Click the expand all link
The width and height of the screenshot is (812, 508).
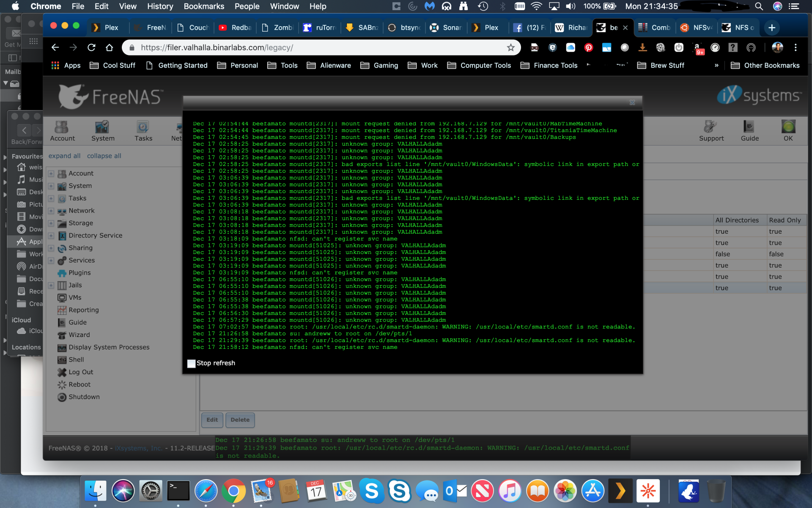[64, 156]
